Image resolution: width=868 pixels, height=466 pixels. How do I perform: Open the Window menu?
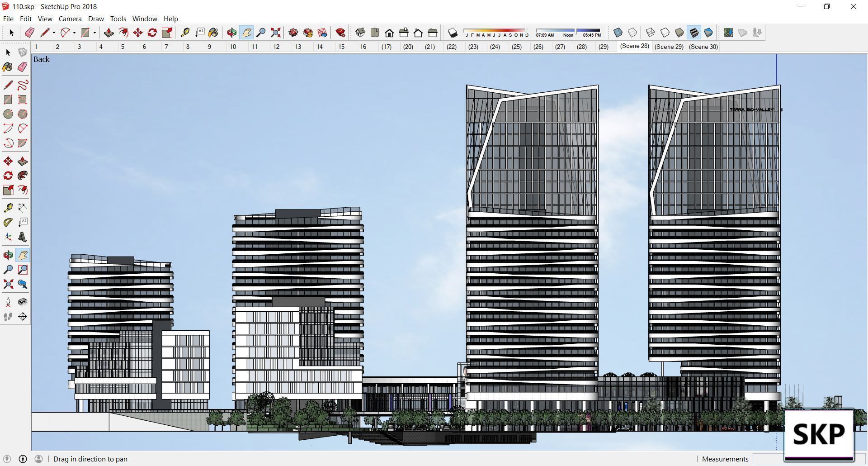[145, 19]
